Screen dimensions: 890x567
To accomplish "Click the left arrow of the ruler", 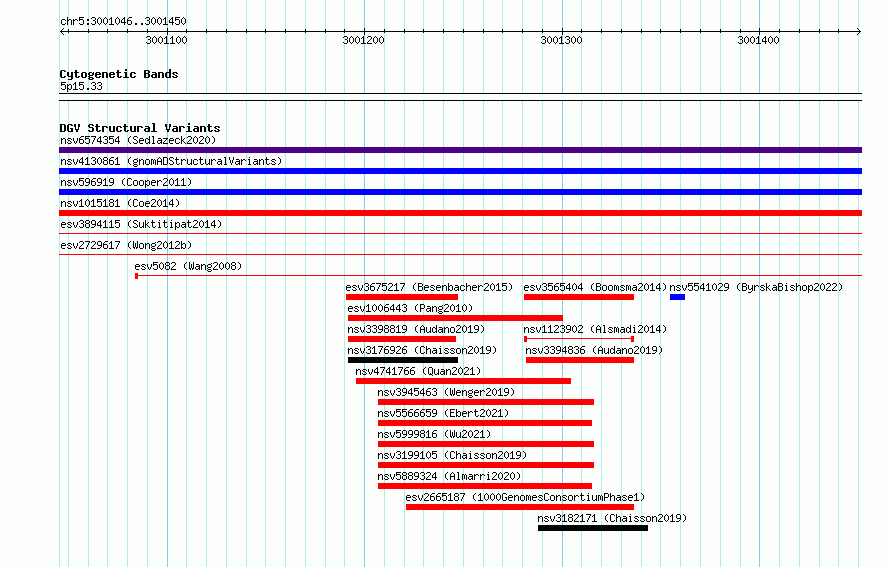I will (x=62, y=31).
